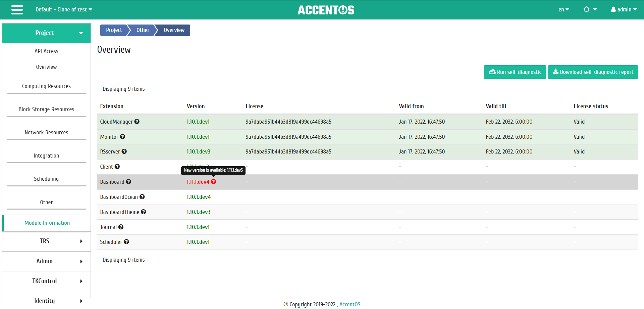The width and height of the screenshot is (644, 309).
Task: Click the DashboardTheme version 1.10.1.dev3
Action: [199, 212]
